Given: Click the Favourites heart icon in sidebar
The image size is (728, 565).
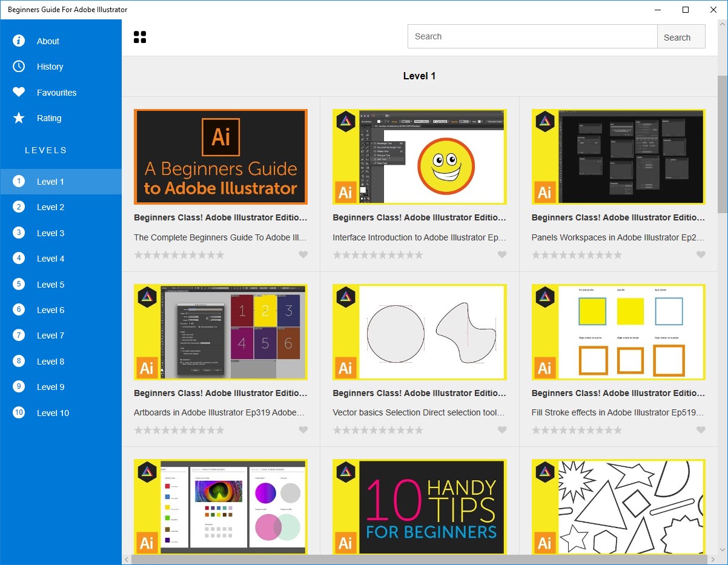Looking at the screenshot, I should [x=19, y=92].
